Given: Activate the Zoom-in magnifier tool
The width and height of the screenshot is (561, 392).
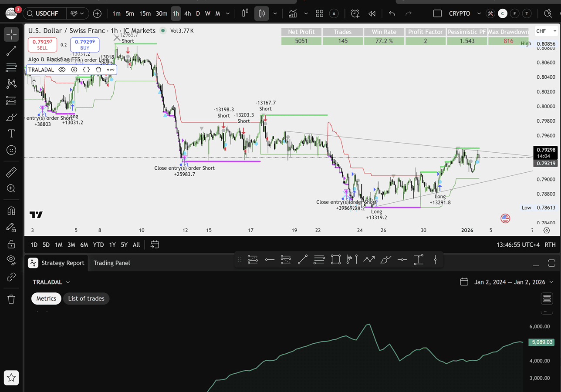Looking at the screenshot, I should pos(10,188).
